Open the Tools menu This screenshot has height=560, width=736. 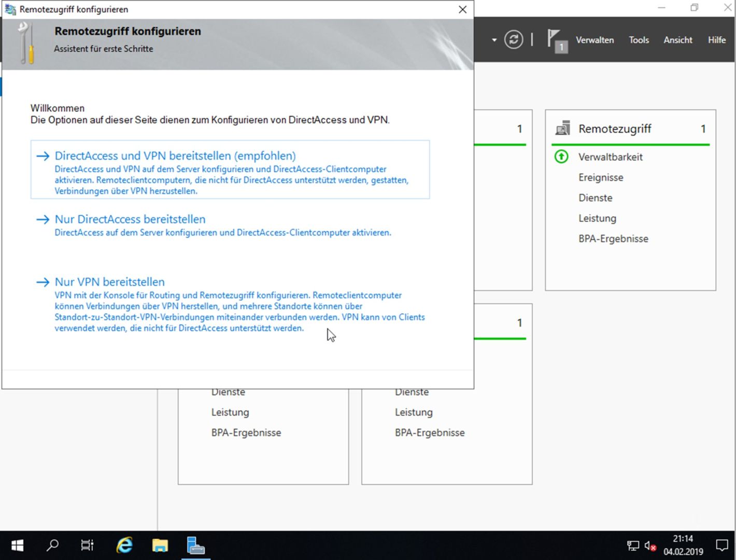(639, 40)
